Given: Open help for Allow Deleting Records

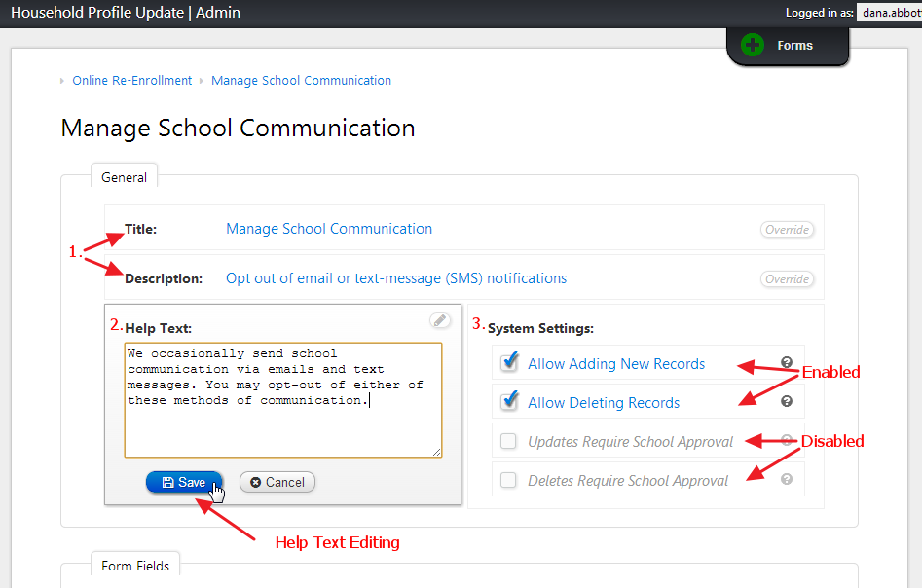Looking at the screenshot, I should tap(786, 402).
